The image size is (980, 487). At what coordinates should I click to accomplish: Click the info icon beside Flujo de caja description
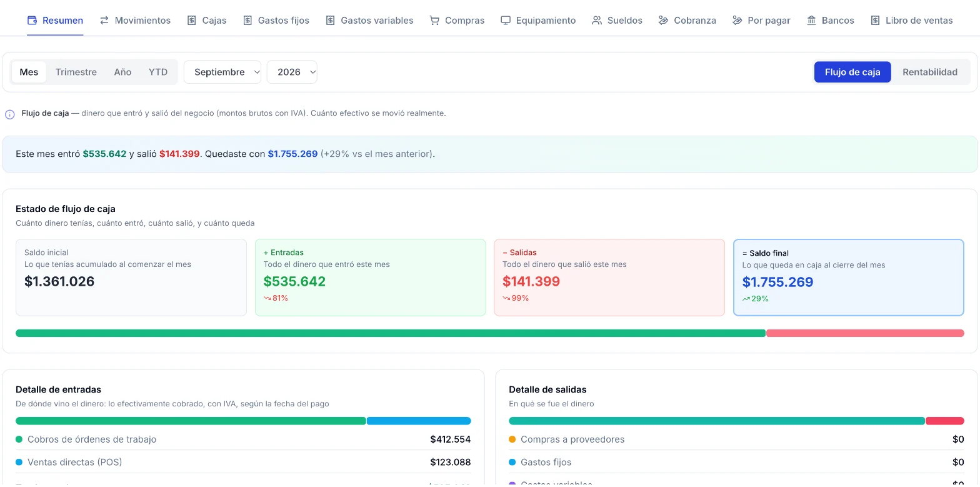coord(10,114)
